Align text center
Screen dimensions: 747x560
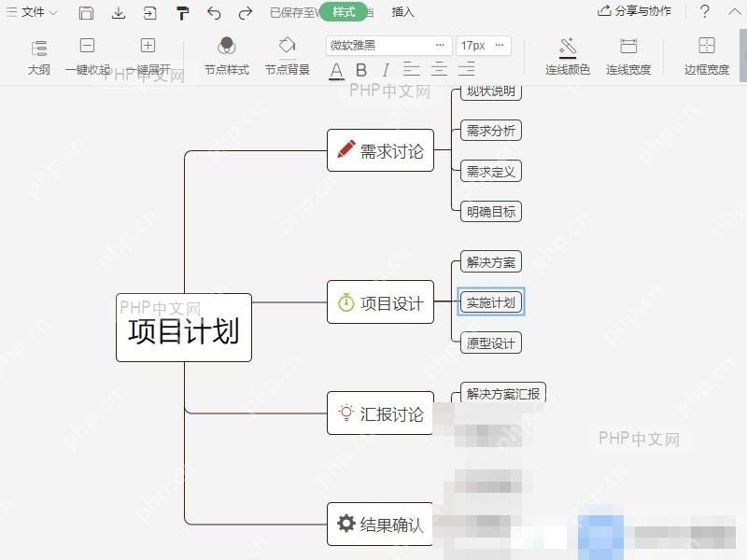(439, 69)
